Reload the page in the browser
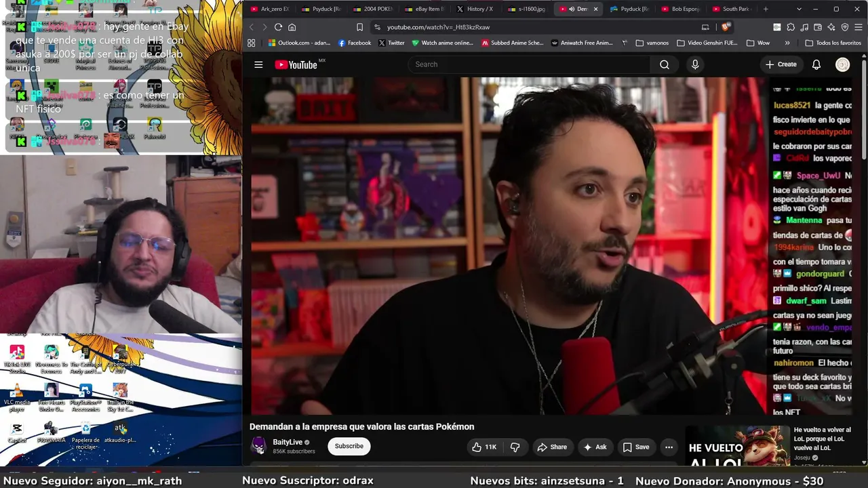Screen dimensions: 868x488 (278, 27)
